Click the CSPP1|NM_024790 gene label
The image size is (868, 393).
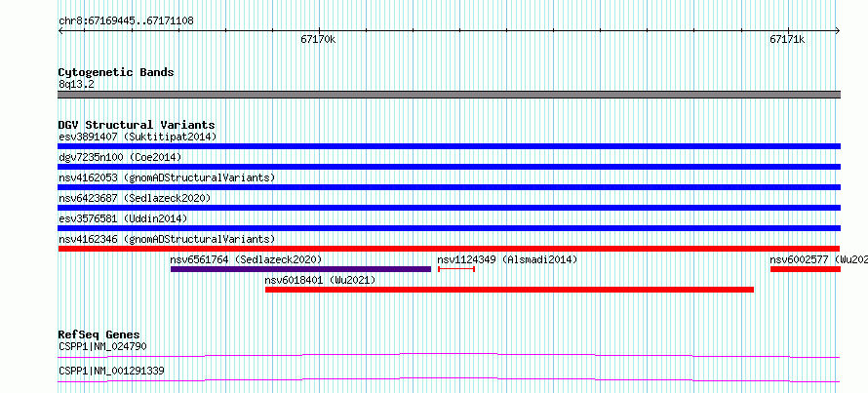pos(102,347)
